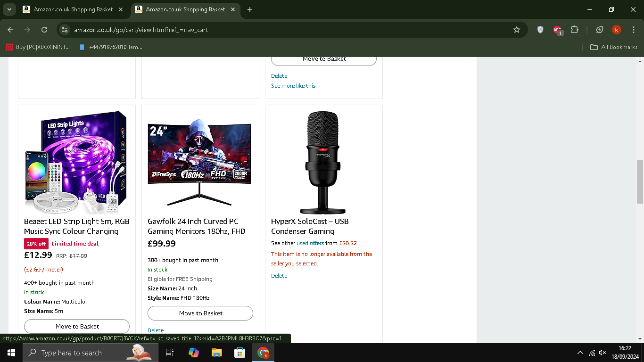Open the shield extension icon
Viewport: 644px width, 362px height.
tap(540, 30)
